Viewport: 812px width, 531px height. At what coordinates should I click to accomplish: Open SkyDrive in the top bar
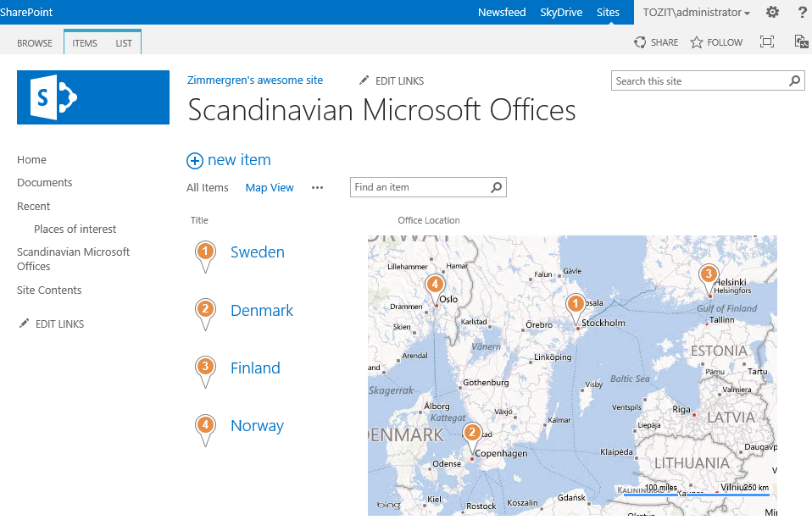tap(561, 13)
